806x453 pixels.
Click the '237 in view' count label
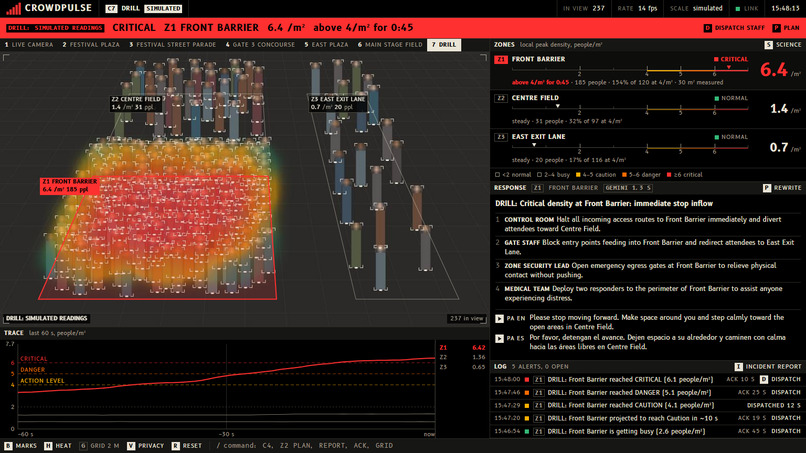pos(467,319)
